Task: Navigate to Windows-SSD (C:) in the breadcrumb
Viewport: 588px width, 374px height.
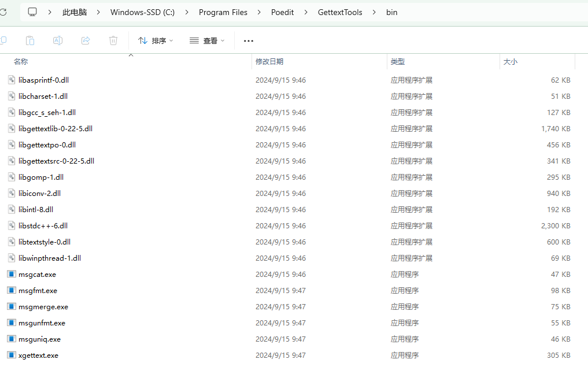Action: click(142, 12)
